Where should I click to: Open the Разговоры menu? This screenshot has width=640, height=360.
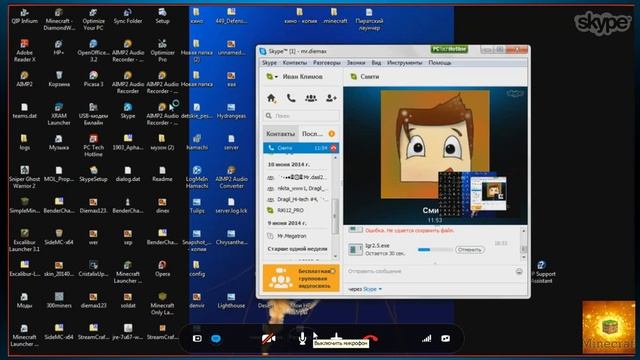point(327,63)
